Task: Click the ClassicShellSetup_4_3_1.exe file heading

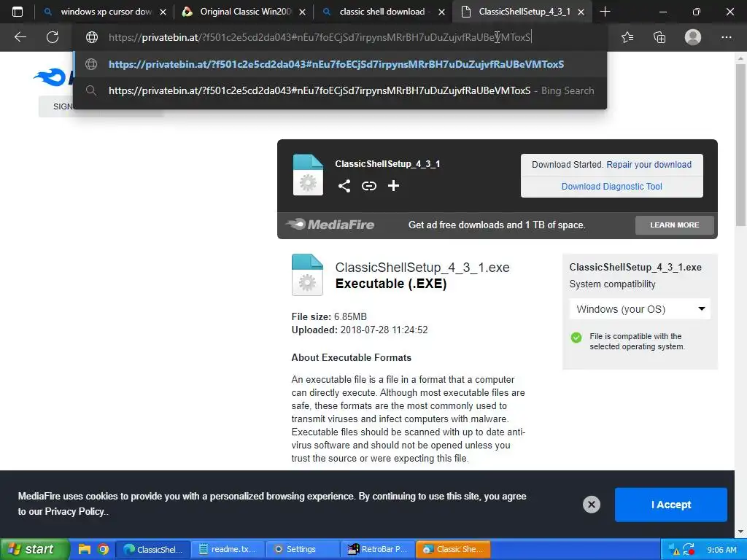Action: (422, 267)
